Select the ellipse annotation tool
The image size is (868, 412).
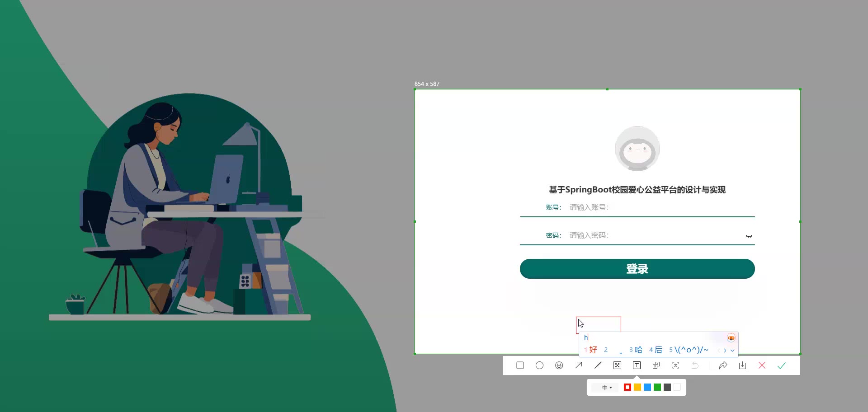539,365
